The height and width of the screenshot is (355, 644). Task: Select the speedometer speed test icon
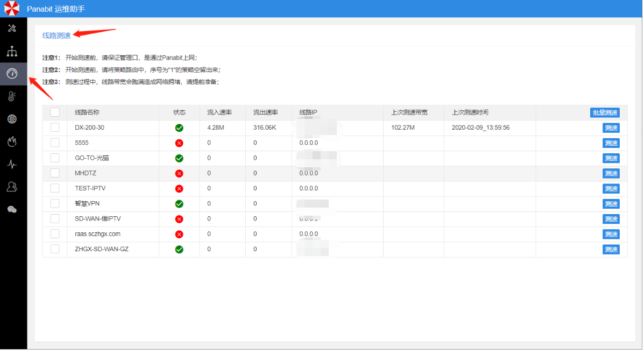click(12, 74)
